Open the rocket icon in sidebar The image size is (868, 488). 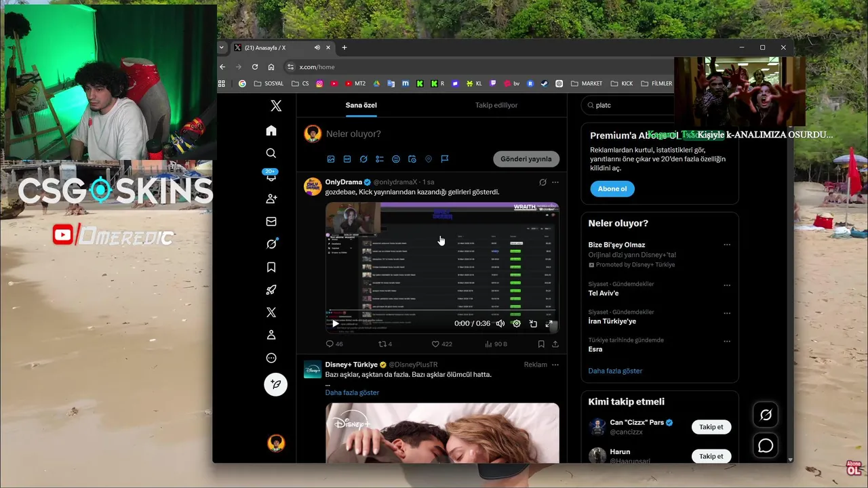coord(271,290)
